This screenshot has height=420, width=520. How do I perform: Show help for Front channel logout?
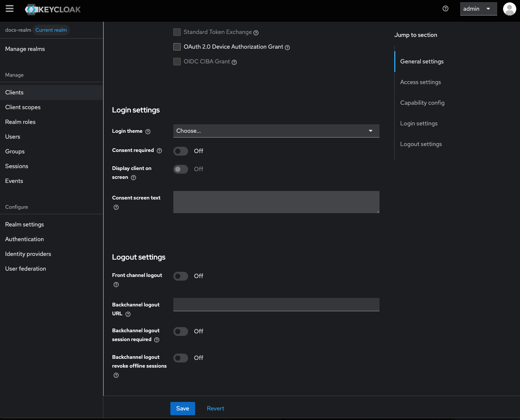(116, 285)
